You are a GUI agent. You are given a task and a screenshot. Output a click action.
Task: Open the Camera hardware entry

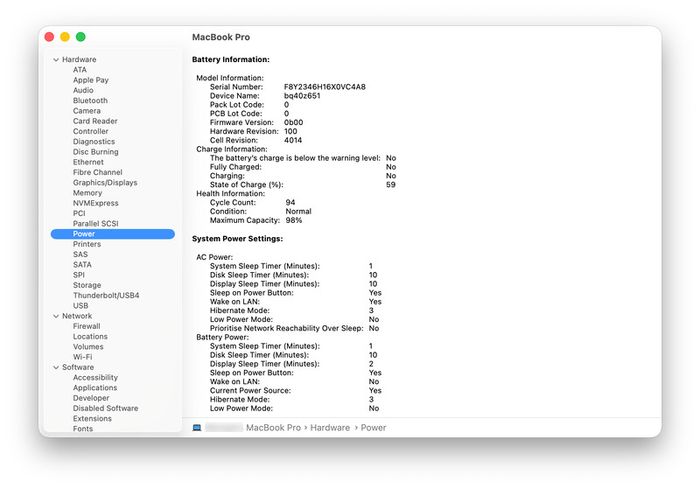[x=87, y=111]
